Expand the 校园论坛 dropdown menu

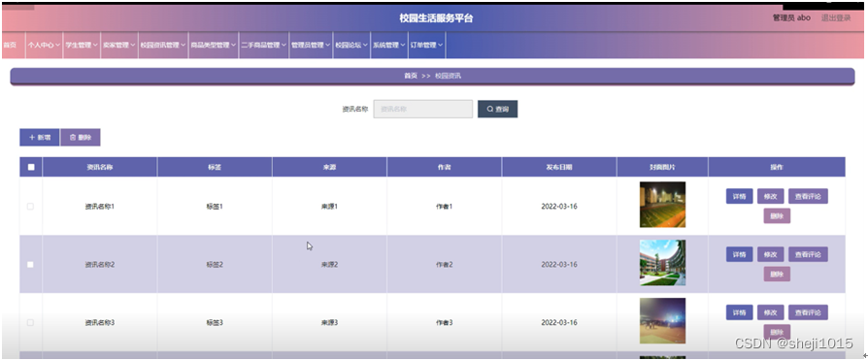point(351,46)
